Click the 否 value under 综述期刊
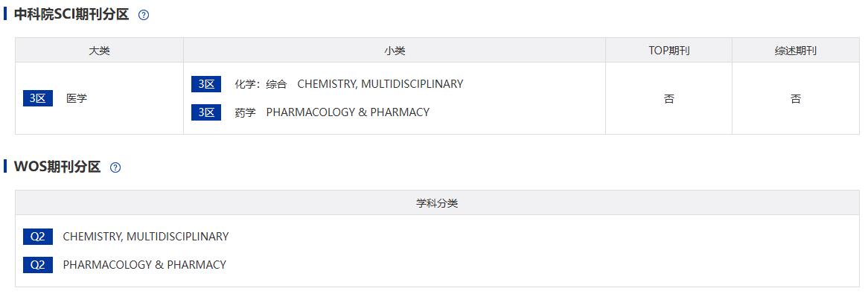 (x=796, y=99)
